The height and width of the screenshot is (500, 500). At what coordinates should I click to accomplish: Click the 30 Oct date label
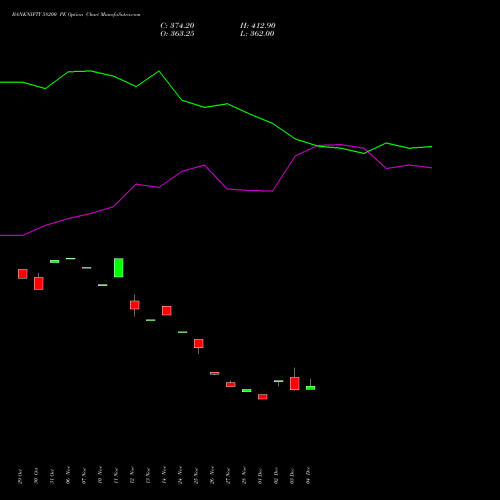pos(36,476)
